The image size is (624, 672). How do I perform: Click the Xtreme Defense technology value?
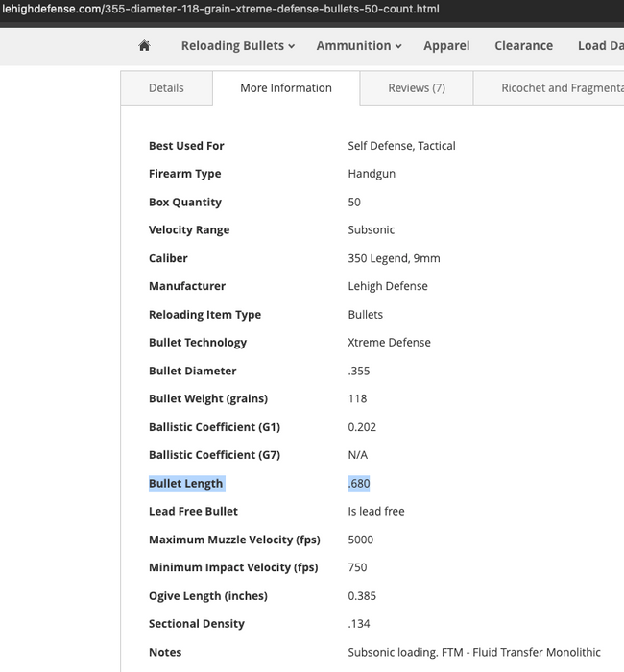[x=389, y=343]
